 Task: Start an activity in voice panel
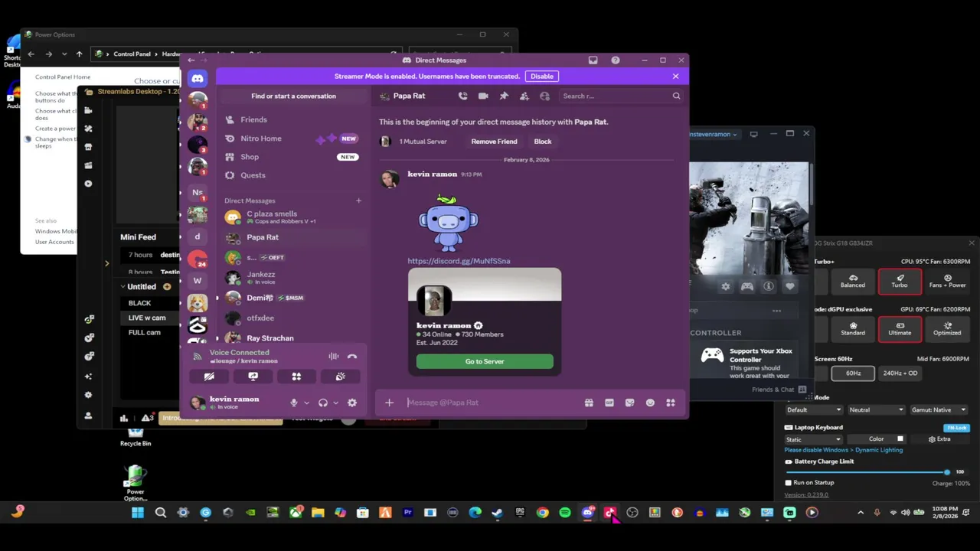(296, 377)
